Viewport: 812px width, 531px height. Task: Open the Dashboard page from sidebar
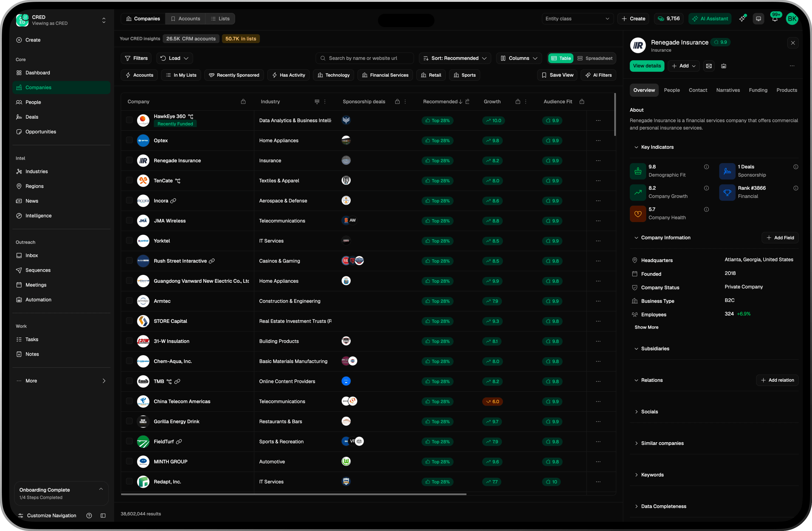click(x=61, y=73)
